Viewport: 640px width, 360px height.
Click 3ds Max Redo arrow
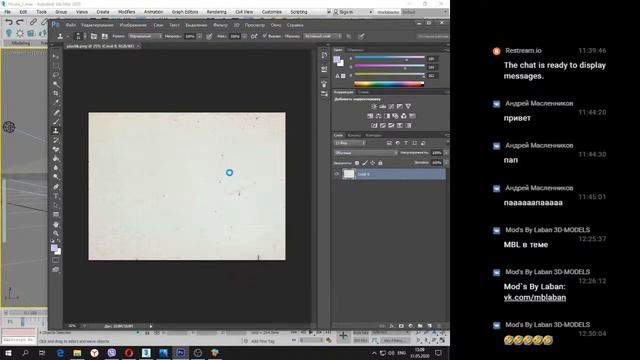coord(20,22)
